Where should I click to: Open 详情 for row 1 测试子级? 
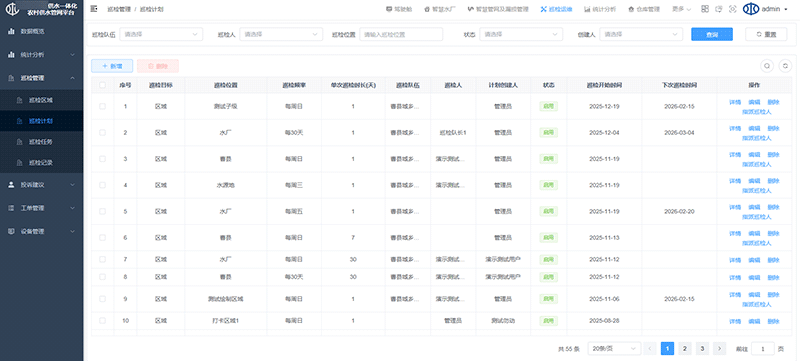coord(735,102)
